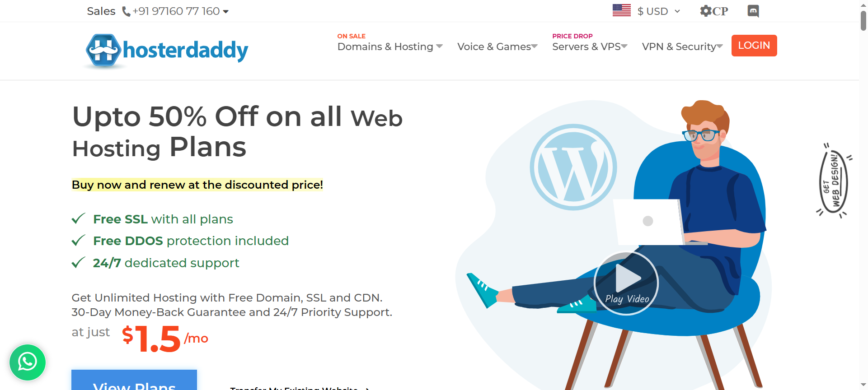Play the video on the illustration
The height and width of the screenshot is (390, 868).
pos(626,283)
